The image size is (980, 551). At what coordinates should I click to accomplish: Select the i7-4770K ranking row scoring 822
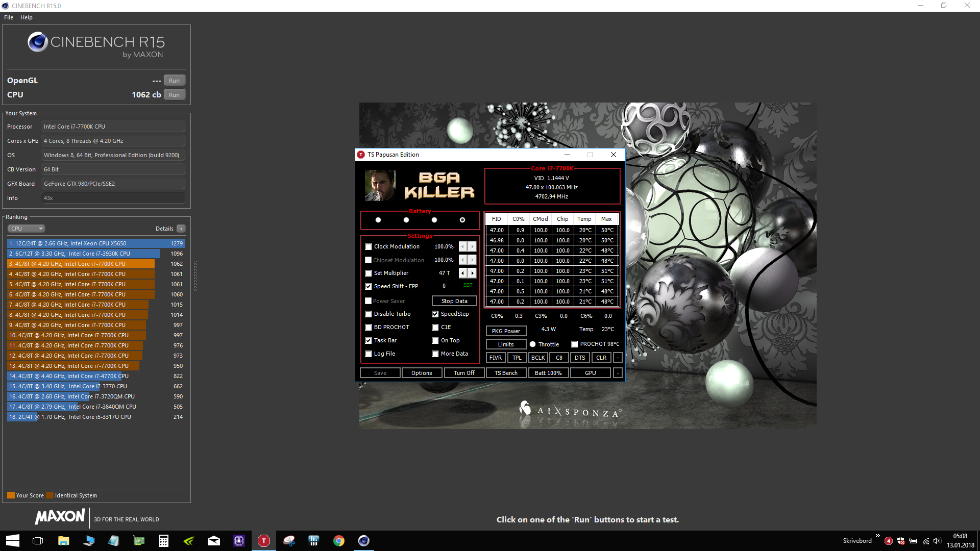click(96, 376)
